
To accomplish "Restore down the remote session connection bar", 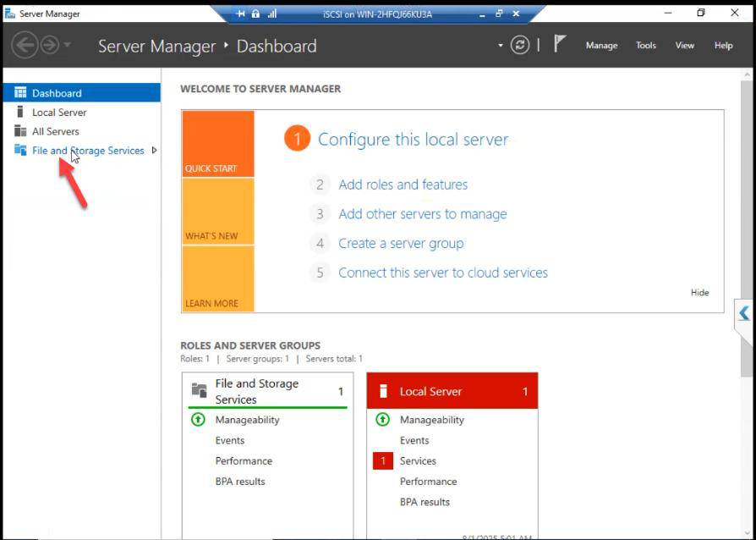I will (x=499, y=14).
